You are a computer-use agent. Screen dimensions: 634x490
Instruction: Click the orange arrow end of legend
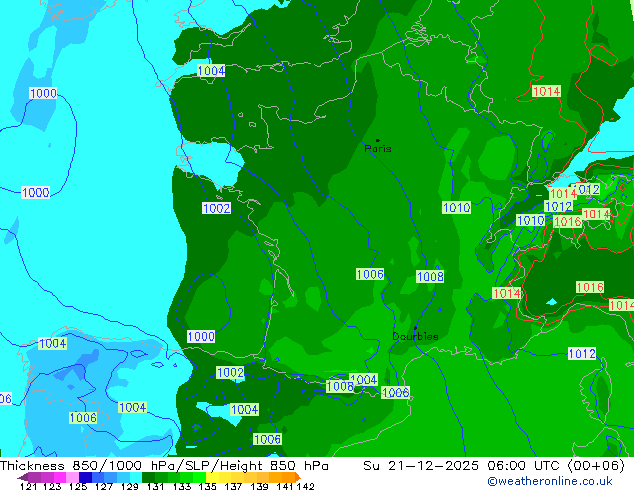point(298,477)
